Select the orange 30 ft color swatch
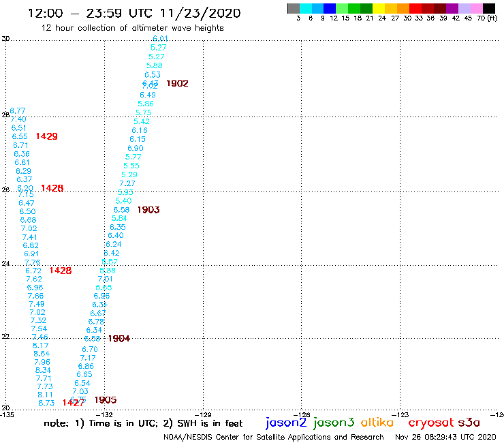This screenshot has height=443, width=504. 403,8
